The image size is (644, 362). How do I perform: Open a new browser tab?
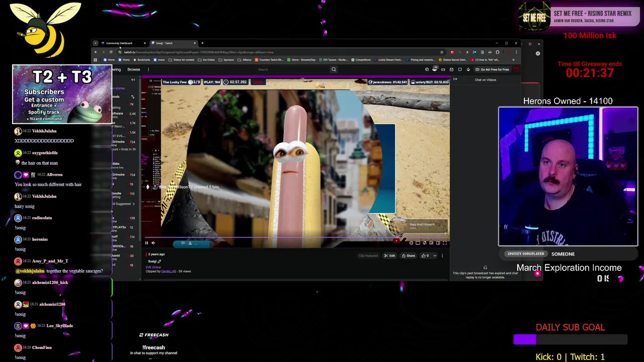point(202,43)
